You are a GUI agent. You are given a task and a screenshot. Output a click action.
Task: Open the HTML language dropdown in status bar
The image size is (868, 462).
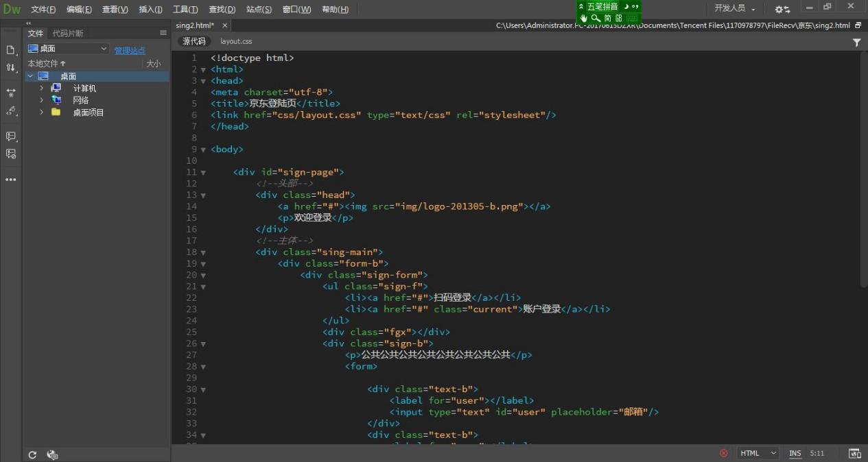758,453
